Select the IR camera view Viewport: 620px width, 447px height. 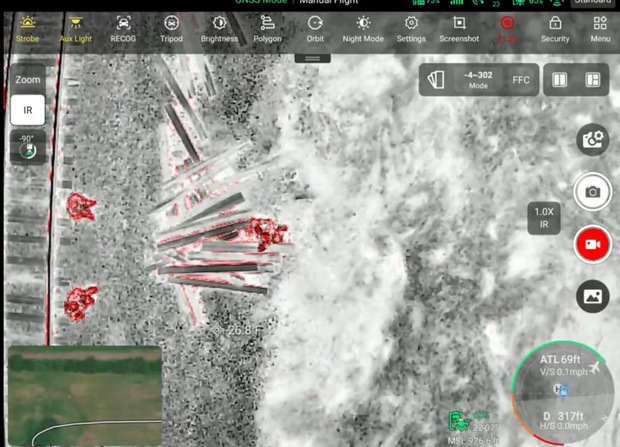pyautogui.click(x=28, y=110)
